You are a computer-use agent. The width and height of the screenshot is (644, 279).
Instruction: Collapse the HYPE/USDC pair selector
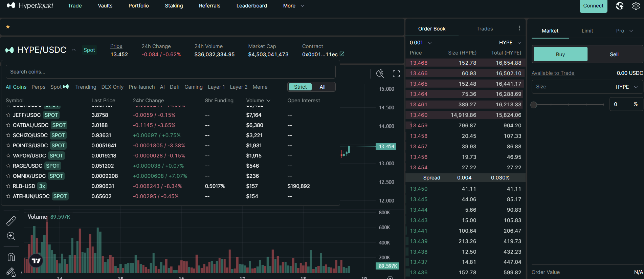point(73,50)
